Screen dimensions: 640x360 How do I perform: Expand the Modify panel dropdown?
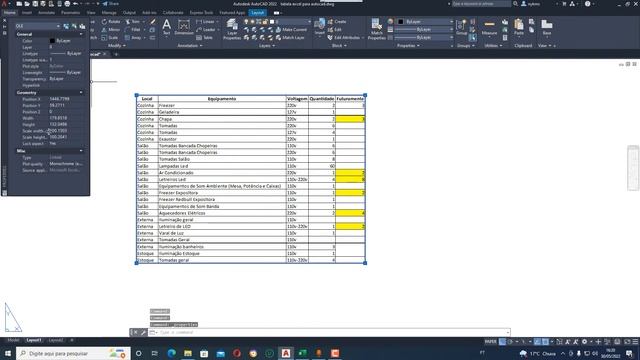117,46
